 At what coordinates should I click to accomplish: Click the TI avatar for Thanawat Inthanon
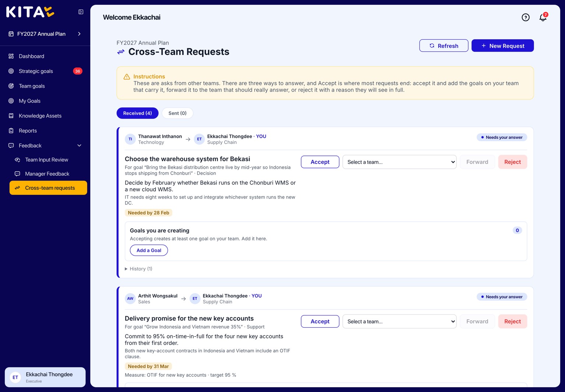(130, 139)
